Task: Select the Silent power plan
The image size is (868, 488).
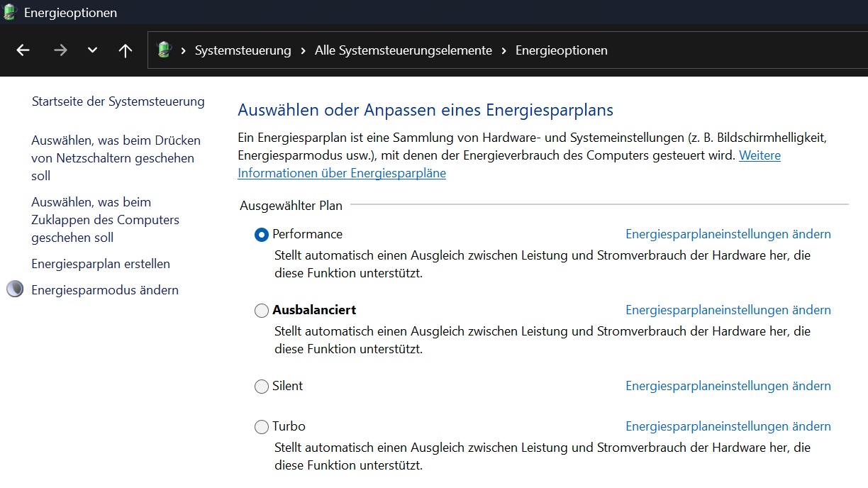Action: coord(262,387)
